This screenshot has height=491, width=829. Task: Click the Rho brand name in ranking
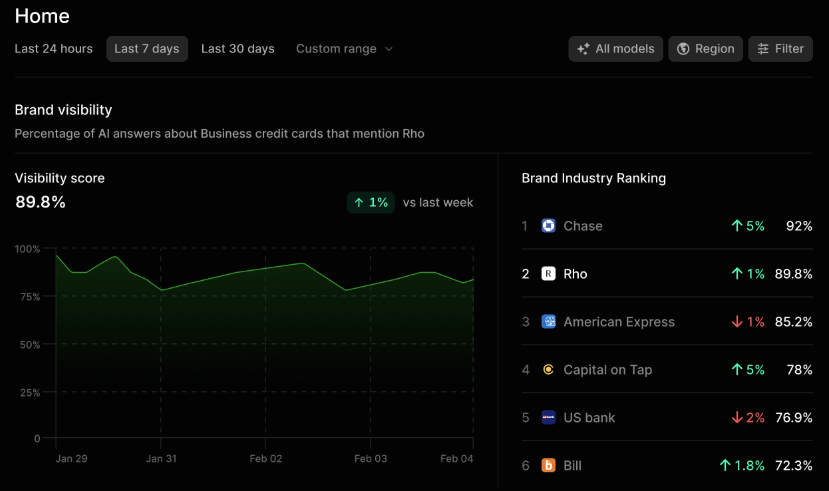575,274
